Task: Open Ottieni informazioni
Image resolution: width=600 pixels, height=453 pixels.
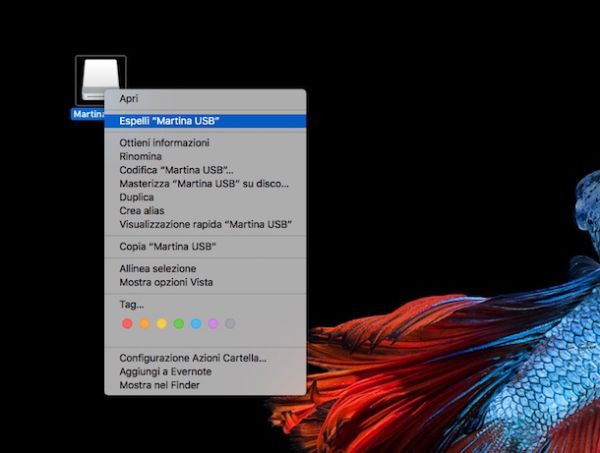Action: pyautogui.click(x=164, y=143)
